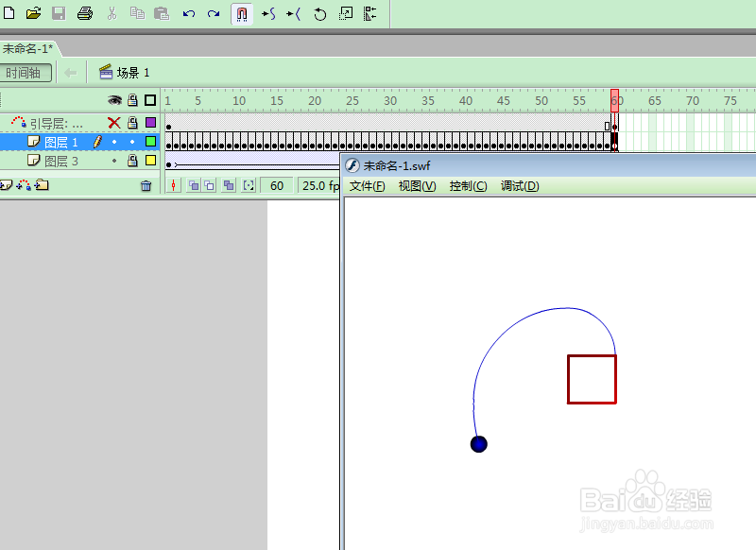Create a new document from toolbar
Viewport: 756px width, 550px height.
9,13
